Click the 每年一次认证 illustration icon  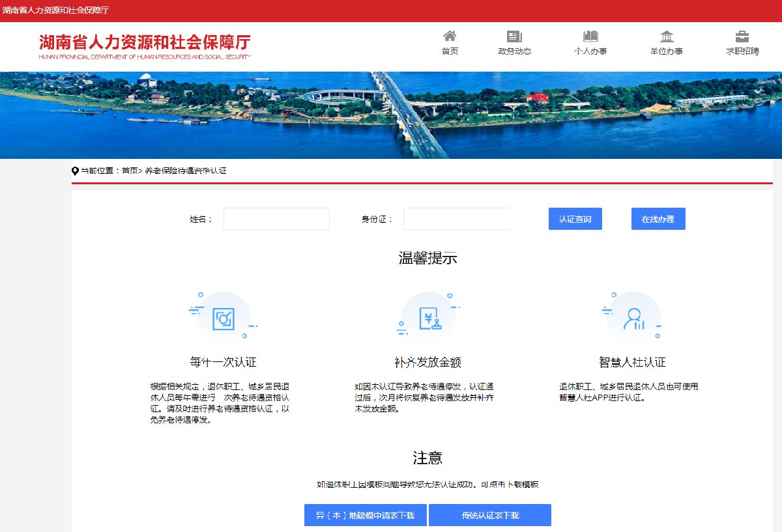[224, 318]
